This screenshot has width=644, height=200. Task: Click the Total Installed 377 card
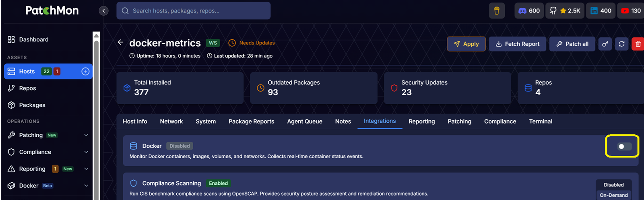pyautogui.click(x=180, y=88)
